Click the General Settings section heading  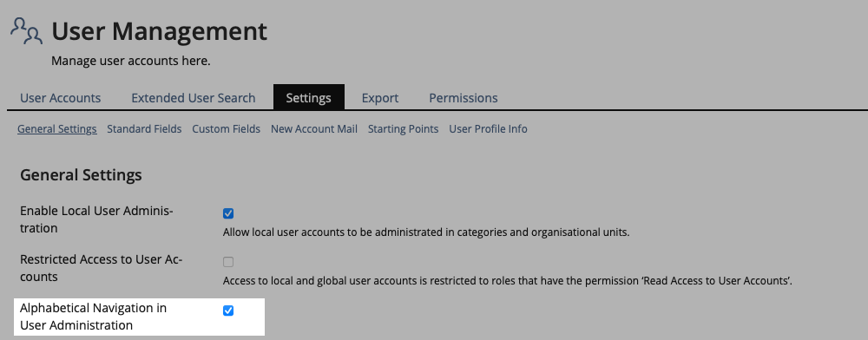81,174
